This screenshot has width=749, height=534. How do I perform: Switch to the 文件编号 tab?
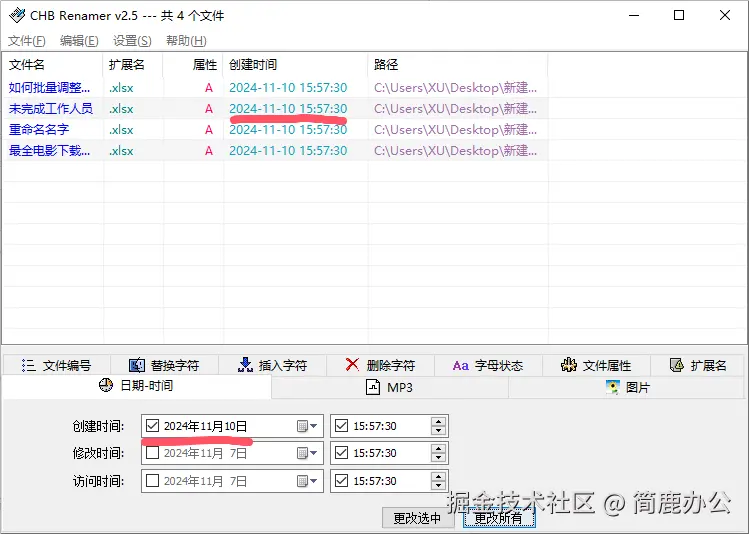57,365
